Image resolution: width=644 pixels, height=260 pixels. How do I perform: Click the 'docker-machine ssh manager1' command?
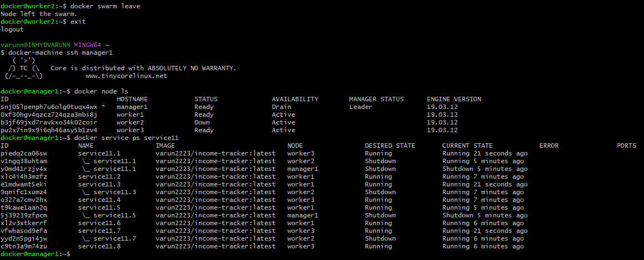pos(60,53)
